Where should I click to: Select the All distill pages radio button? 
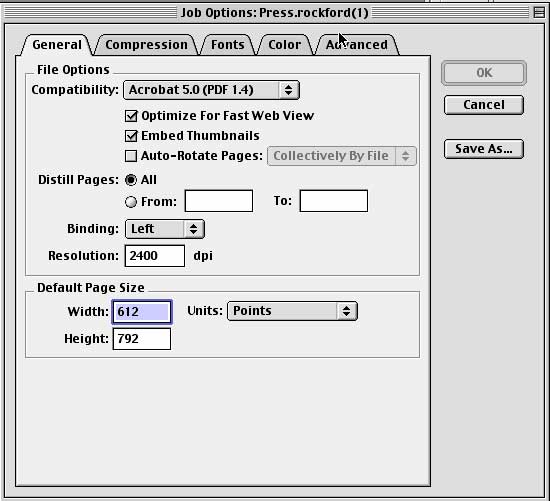(x=131, y=180)
